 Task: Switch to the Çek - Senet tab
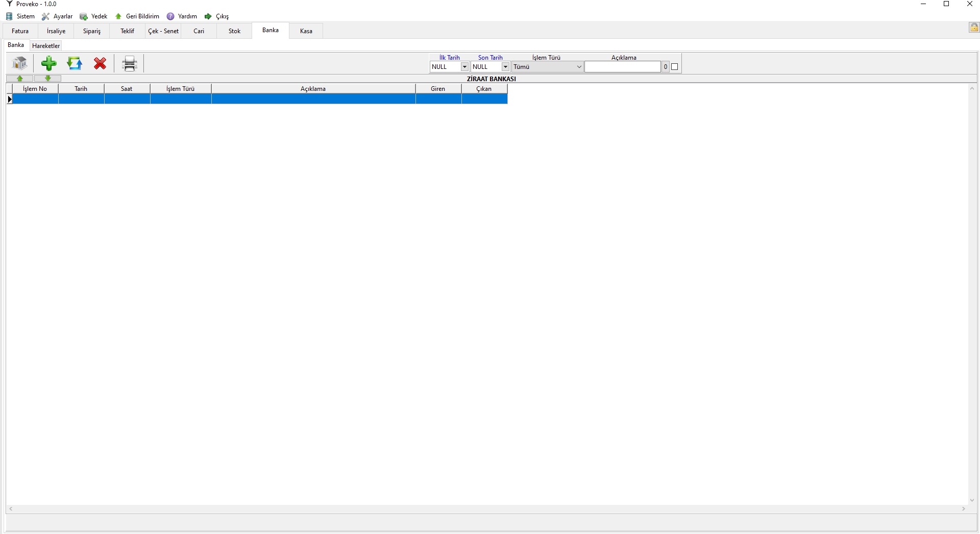163,31
